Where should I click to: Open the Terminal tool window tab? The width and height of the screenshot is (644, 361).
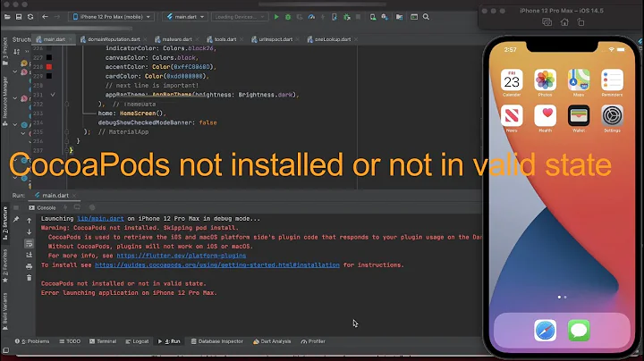click(x=103, y=341)
